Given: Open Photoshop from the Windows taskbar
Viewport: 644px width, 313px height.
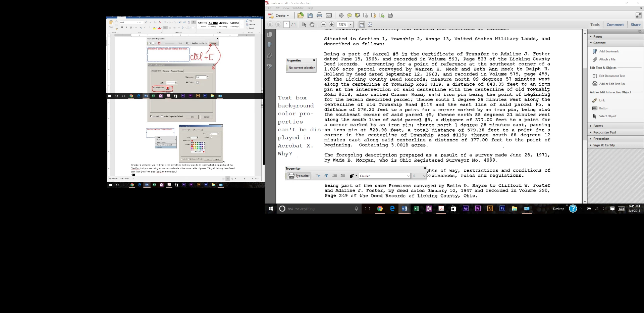Looking at the screenshot, I should (502, 209).
